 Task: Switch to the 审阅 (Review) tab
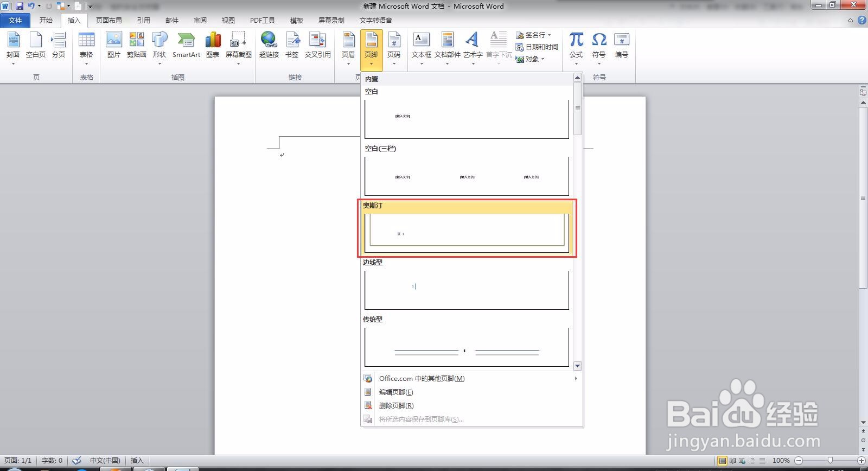point(200,21)
